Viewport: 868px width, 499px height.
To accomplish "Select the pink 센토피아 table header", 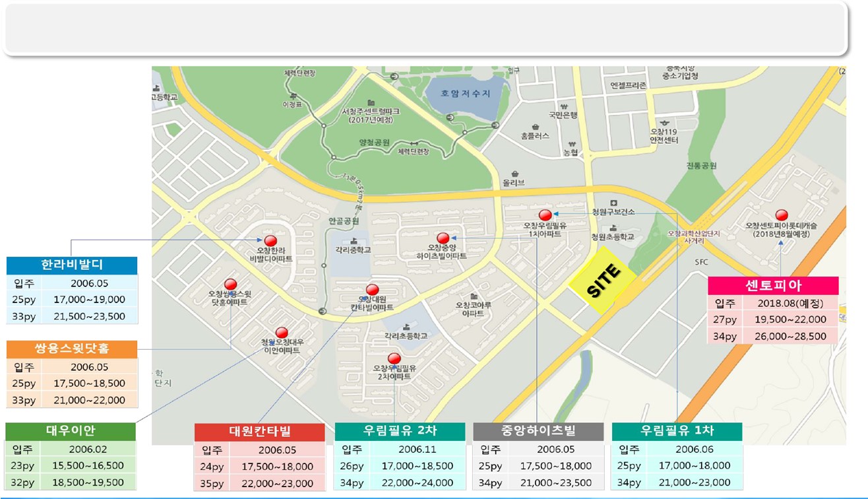I will [x=773, y=285].
